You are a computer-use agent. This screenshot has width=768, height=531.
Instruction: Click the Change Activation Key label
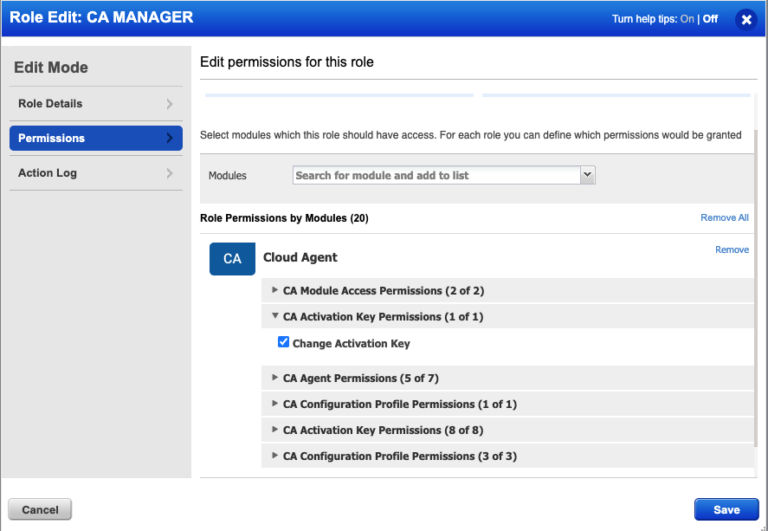tap(351, 343)
